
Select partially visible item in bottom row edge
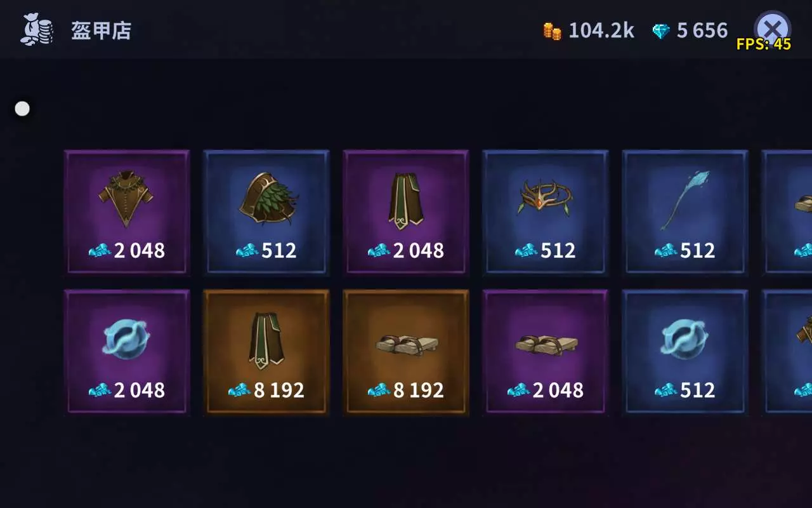[787, 352]
